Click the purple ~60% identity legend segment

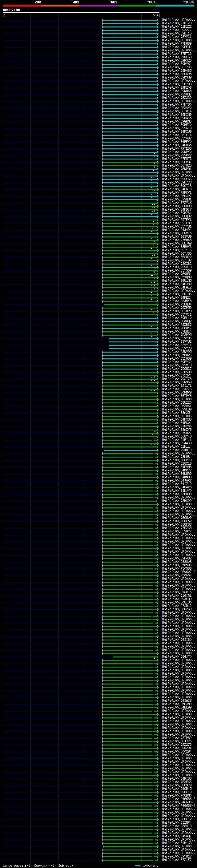[99, 6]
